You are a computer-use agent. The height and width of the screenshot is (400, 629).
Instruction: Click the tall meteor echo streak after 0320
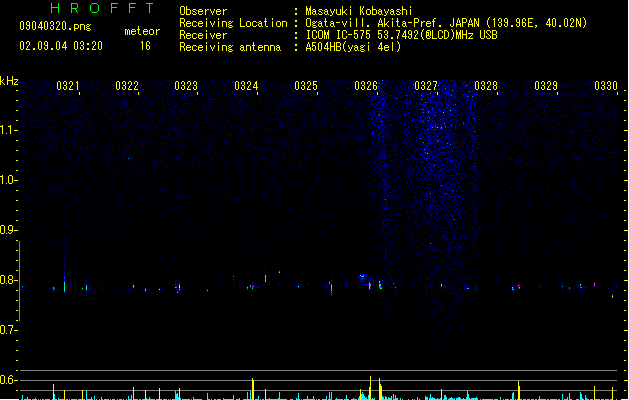pos(65,265)
